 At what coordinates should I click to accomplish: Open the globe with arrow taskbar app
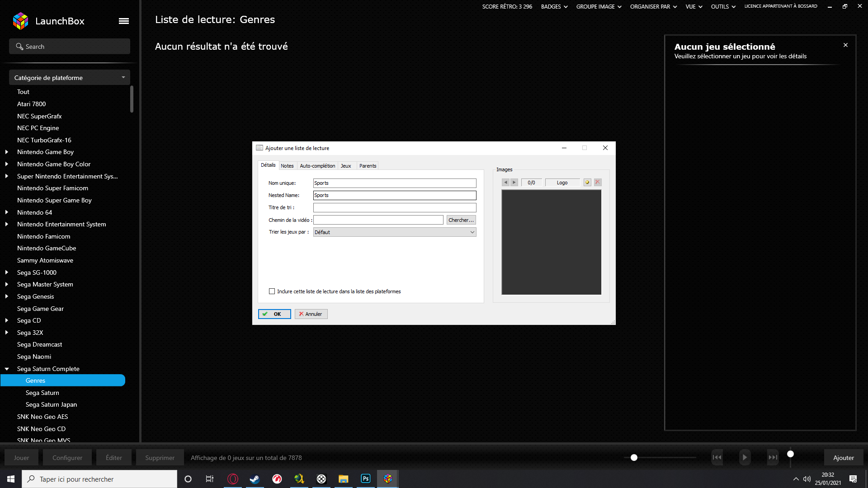(x=299, y=479)
